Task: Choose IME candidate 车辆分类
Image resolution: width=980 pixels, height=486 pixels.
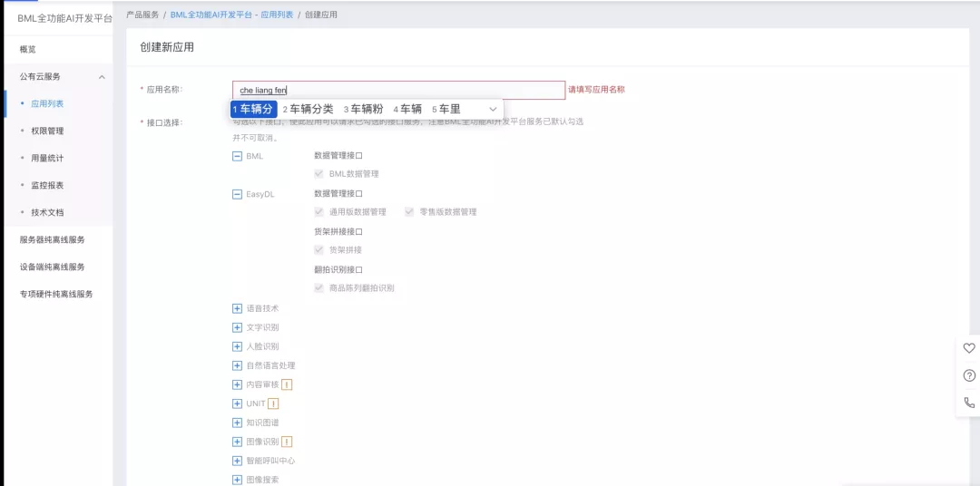Action: tap(309, 110)
